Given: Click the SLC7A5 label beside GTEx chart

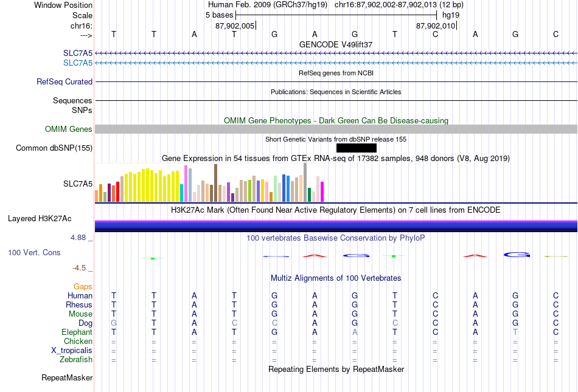Looking at the screenshot, I should coord(78,184).
